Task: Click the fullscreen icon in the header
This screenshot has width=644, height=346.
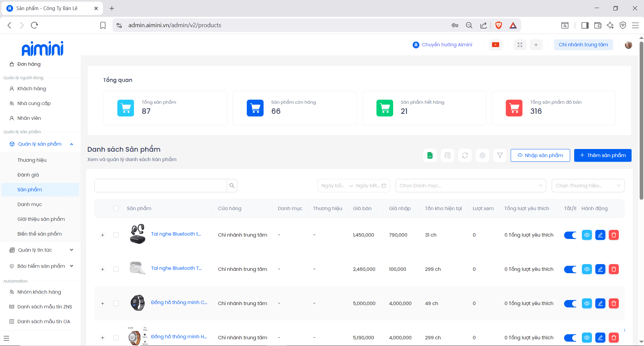Action: pyautogui.click(x=520, y=45)
